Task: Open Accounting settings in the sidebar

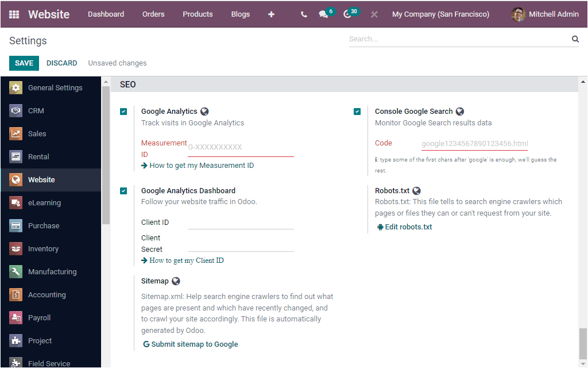Action: pos(47,294)
